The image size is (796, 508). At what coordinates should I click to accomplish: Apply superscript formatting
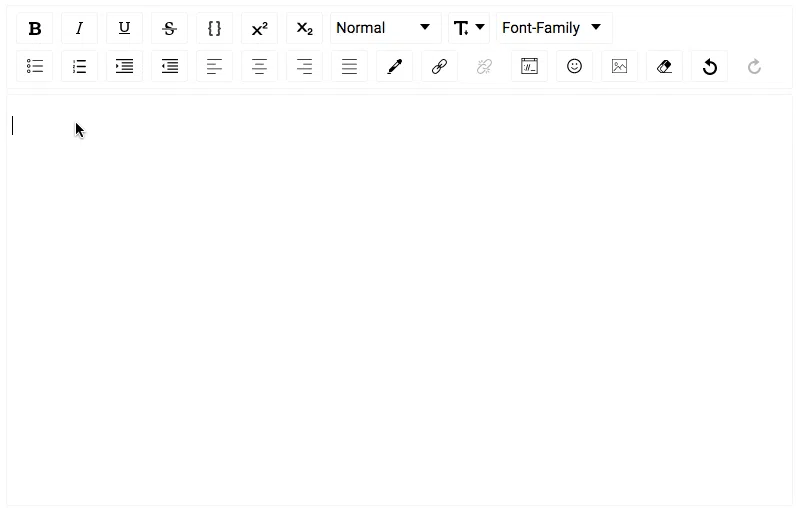click(259, 28)
